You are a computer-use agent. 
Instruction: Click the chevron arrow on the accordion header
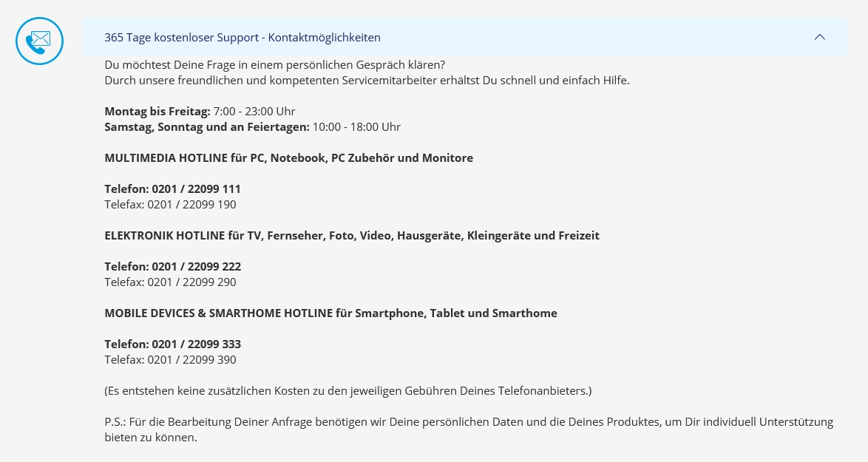(819, 36)
